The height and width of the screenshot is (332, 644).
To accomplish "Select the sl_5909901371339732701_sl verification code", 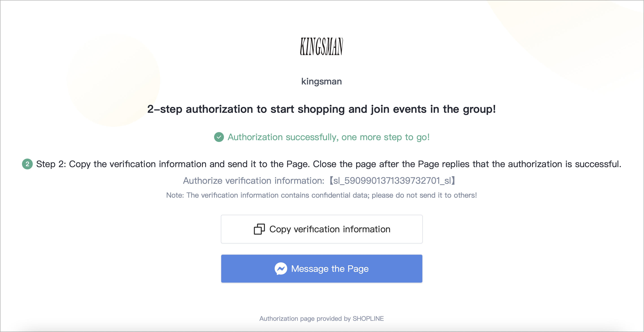I will [392, 181].
